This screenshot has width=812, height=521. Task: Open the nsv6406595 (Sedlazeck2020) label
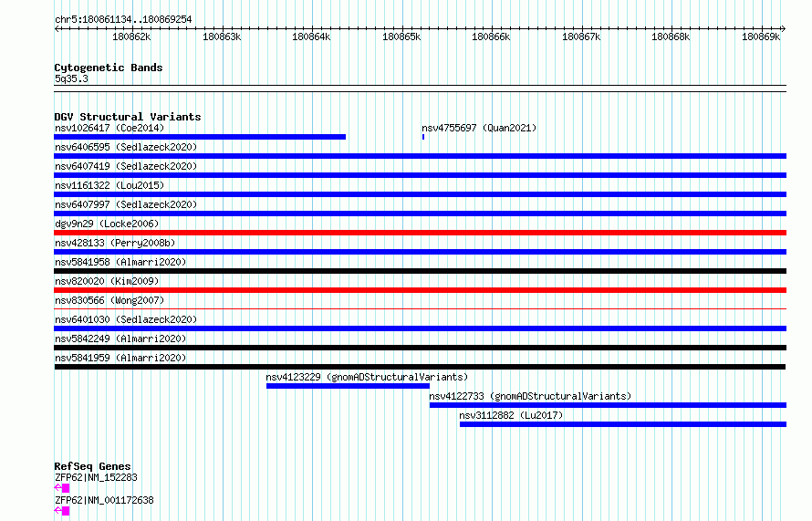tap(126, 147)
